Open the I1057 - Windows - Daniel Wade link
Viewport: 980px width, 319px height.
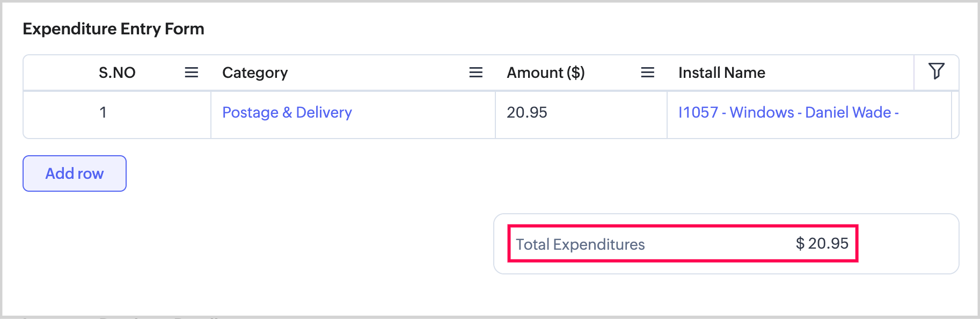pos(788,112)
